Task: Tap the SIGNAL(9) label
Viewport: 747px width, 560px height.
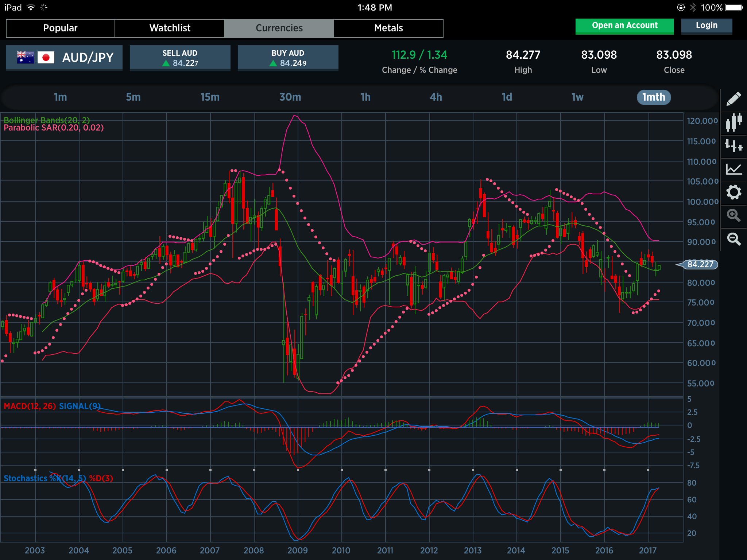Action: click(x=80, y=406)
